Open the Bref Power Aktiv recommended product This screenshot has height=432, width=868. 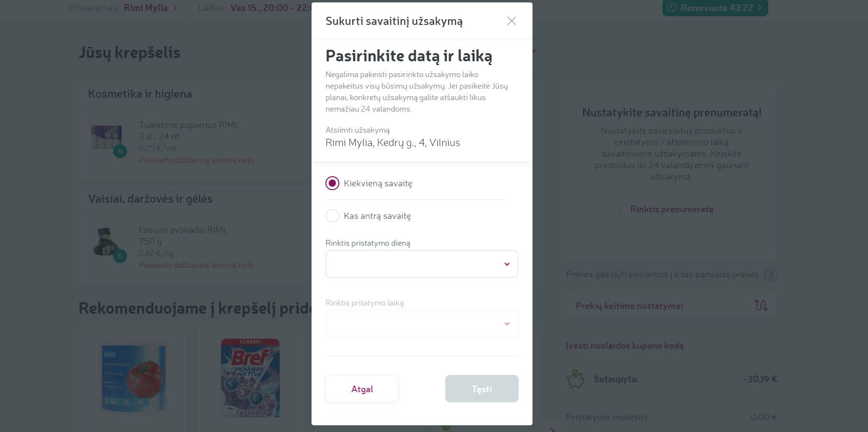coord(250,378)
